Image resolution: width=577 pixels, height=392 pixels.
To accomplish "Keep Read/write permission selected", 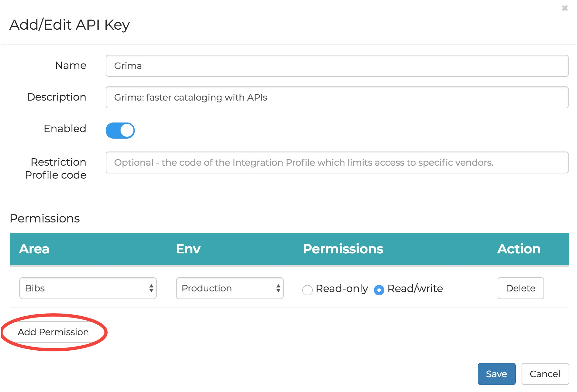I will point(379,290).
